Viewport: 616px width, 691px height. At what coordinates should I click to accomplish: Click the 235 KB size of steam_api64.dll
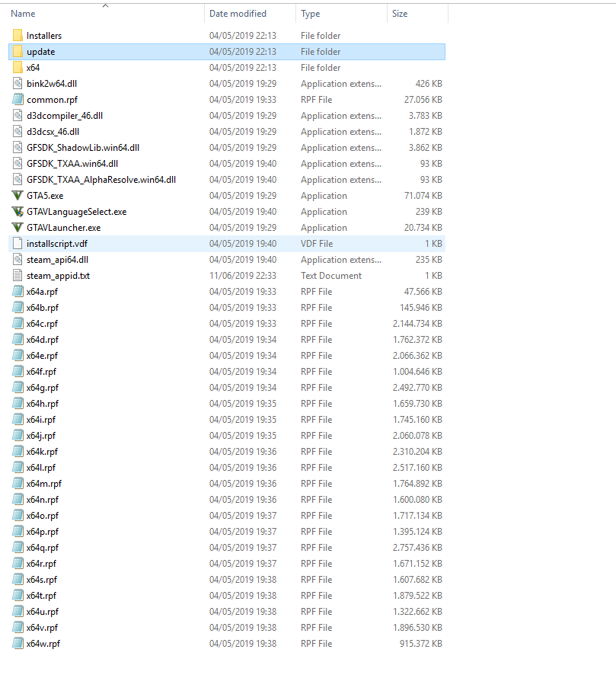click(429, 260)
